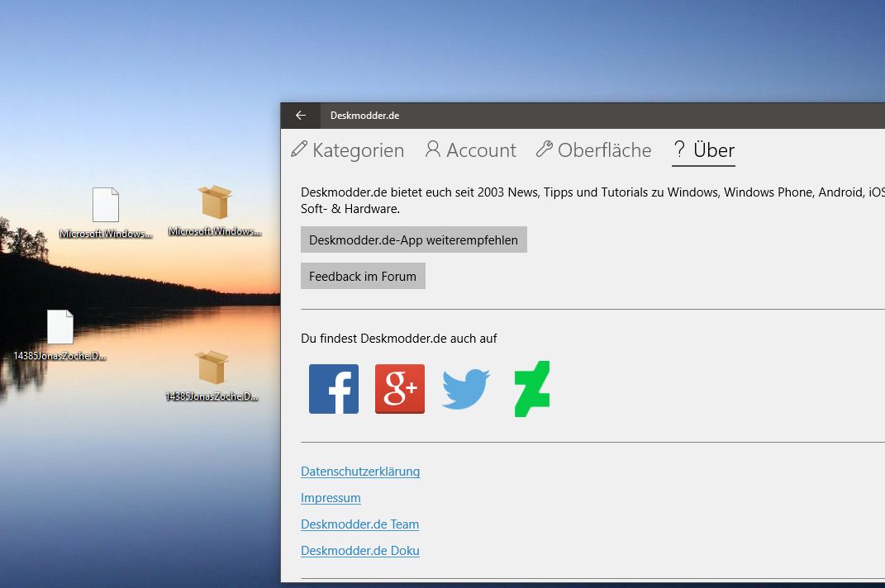Open the Deskmodder Facebook page icon
The height and width of the screenshot is (588, 885).
(334, 389)
